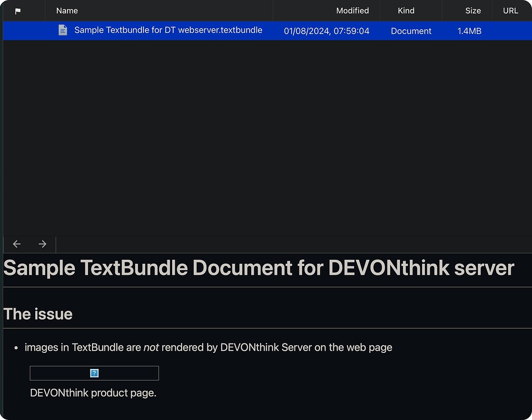Click the Document kind label
The height and width of the screenshot is (420, 532).
click(x=410, y=31)
